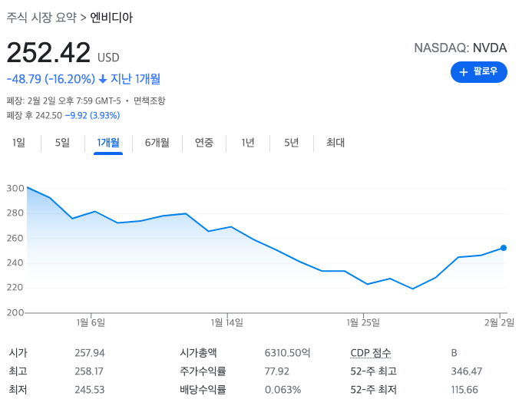This screenshot has height=409, width=532.
Task: Click the -48.79 (-16.20%) change text
Action: tap(51, 79)
